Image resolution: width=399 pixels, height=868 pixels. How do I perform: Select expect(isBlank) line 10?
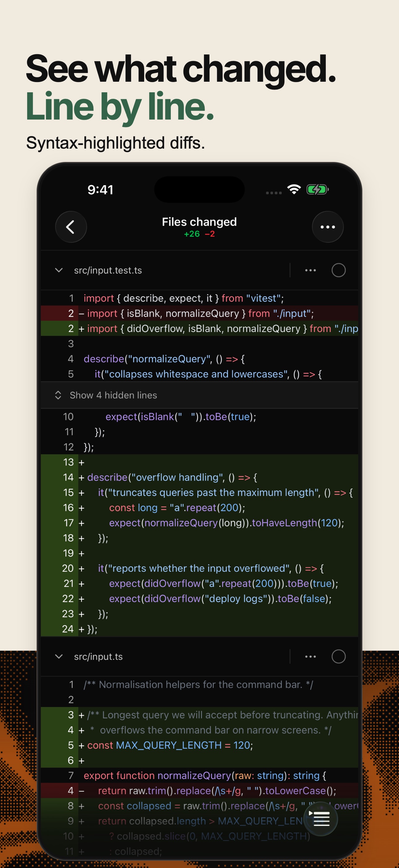click(199, 417)
